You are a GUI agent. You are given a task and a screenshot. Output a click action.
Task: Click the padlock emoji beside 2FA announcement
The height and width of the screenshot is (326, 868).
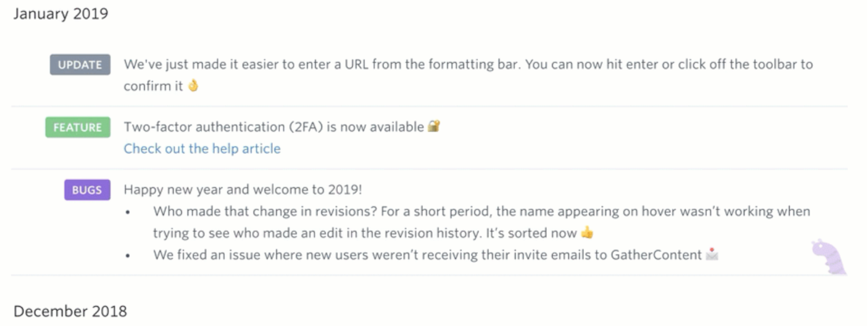pos(434,126)
